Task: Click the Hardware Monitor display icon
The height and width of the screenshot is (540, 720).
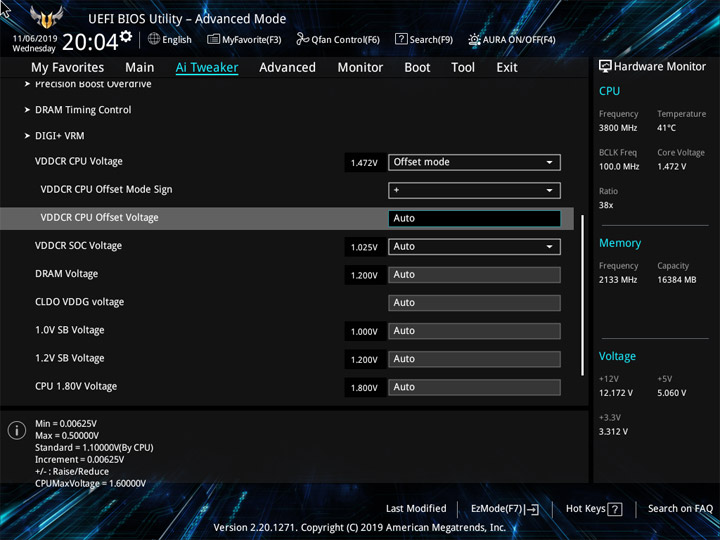Action: point(605,67)
